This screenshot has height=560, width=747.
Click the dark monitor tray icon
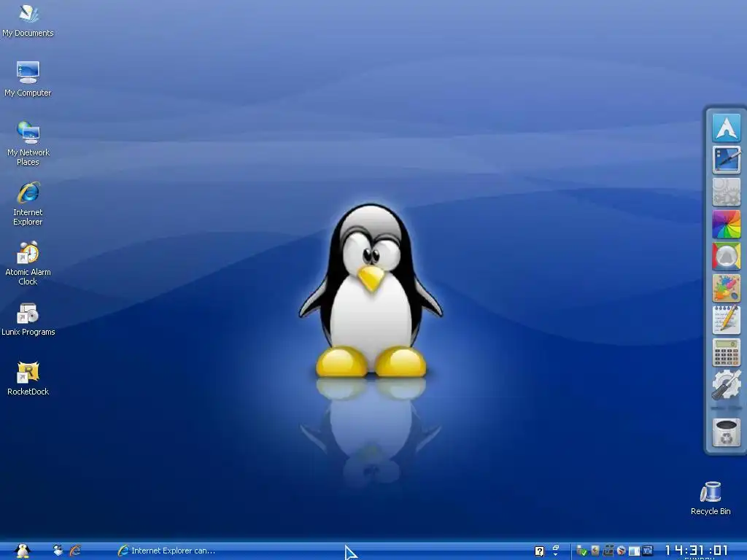(x=647, y=551)
